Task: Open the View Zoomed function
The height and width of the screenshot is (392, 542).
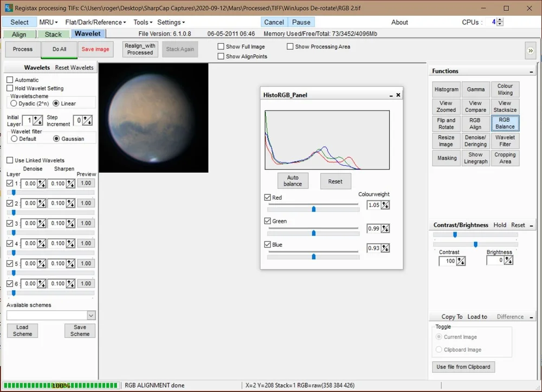Action: point(446,106)
